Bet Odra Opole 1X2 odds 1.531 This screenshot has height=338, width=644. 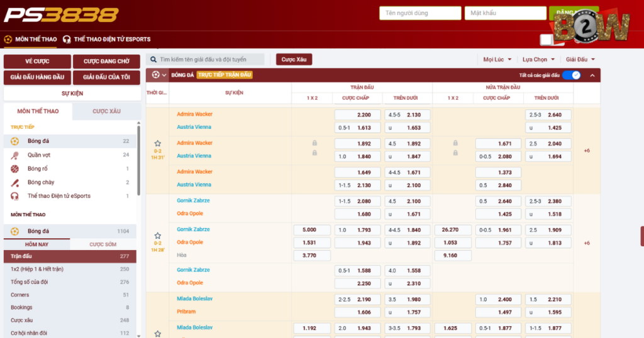click(312, 243)
